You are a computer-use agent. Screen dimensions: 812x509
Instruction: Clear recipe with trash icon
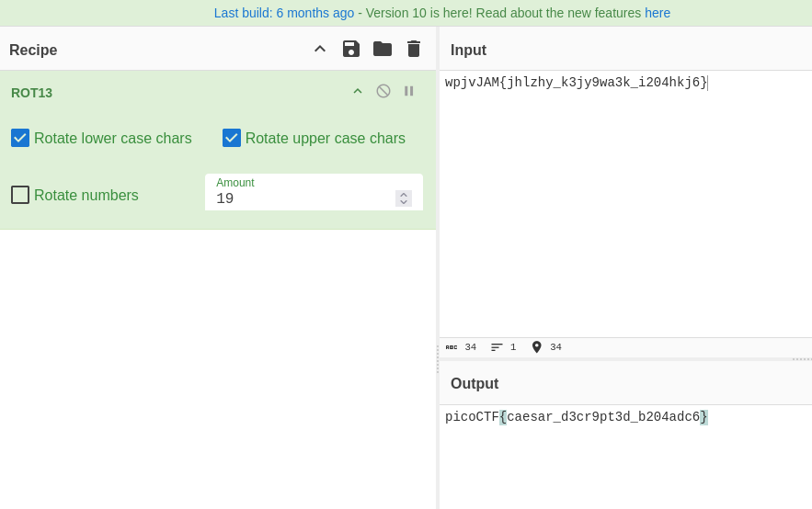[x=414, y=49]
